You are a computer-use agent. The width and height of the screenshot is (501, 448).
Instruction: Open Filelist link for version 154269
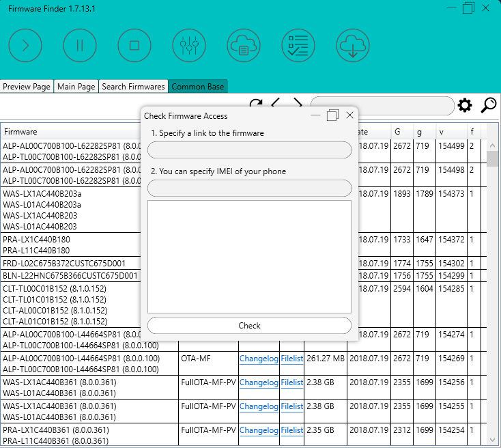click(x=292, y=359)
